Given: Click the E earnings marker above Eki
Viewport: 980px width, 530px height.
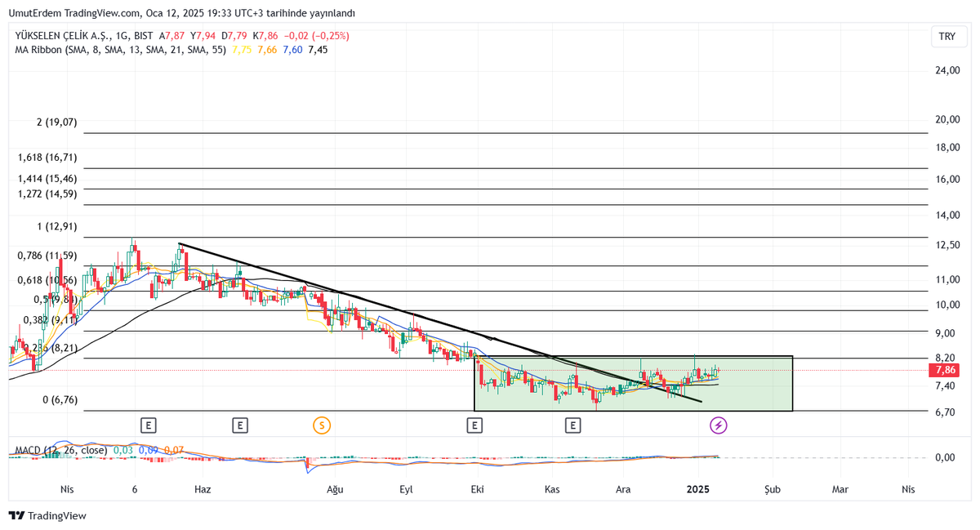Looking at the screenshot, I should coord(474,425).
